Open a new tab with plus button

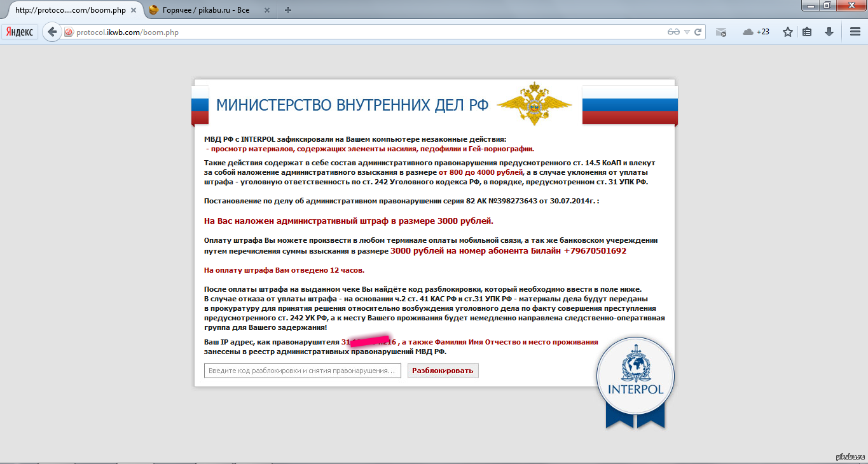288,10
